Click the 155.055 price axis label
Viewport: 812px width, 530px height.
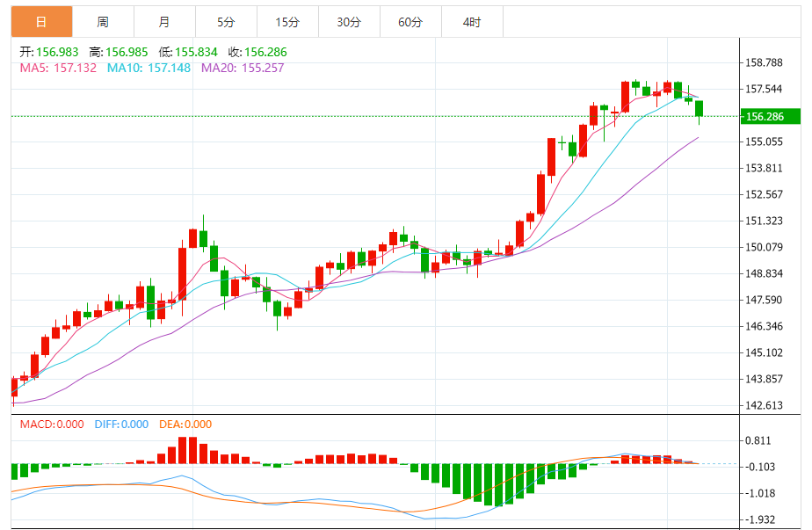pyautogui.click(x=764, y=142)
